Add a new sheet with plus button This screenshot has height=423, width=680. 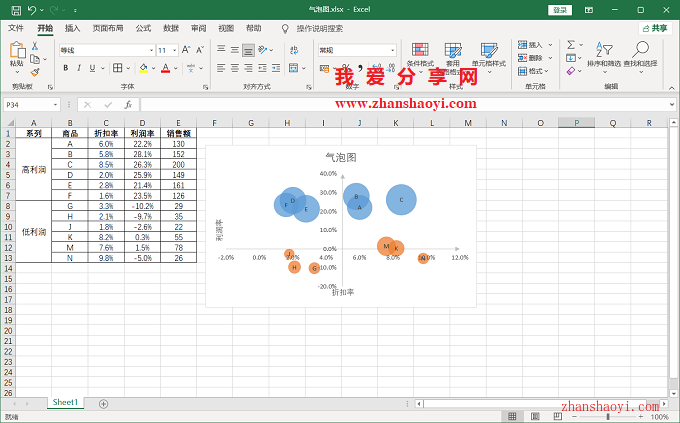pyautogui.click(x=103, y=404)
